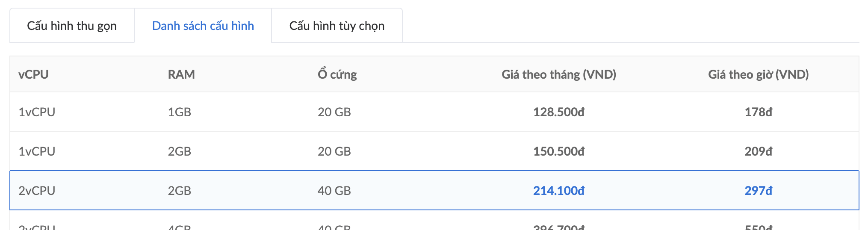868x230 pixels.
Task: Choose the 1vCPU 2GB configuration row
Action: 434,151
